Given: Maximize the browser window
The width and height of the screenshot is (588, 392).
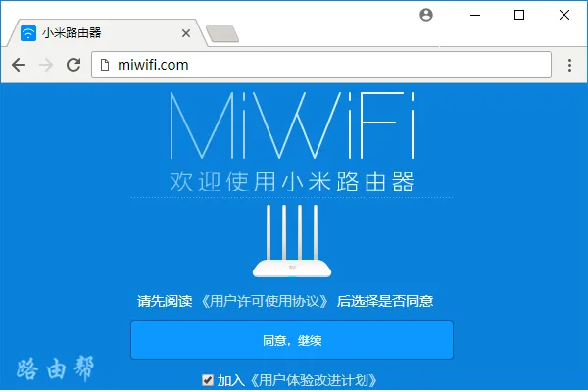Looking at the screenshot, I should 519,15.
